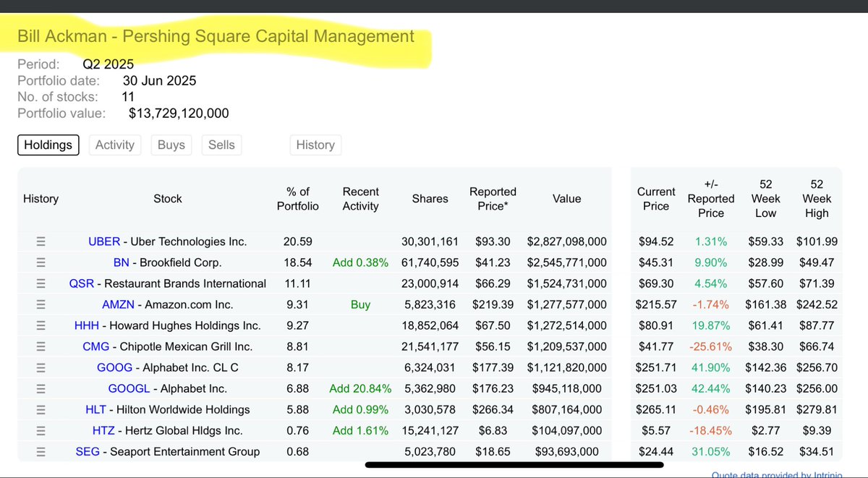Open history icon for HHH row

(41, 325)
